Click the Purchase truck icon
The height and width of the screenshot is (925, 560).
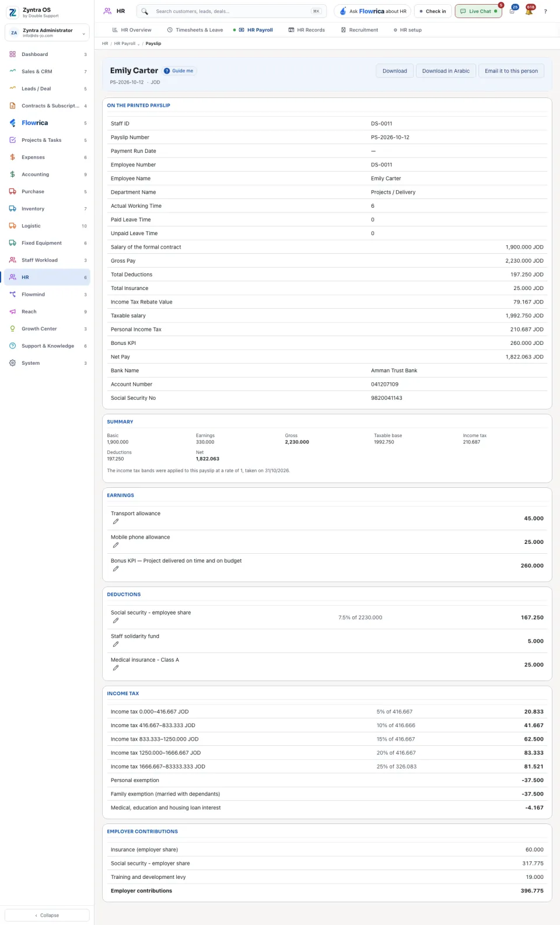click(12, 191)
